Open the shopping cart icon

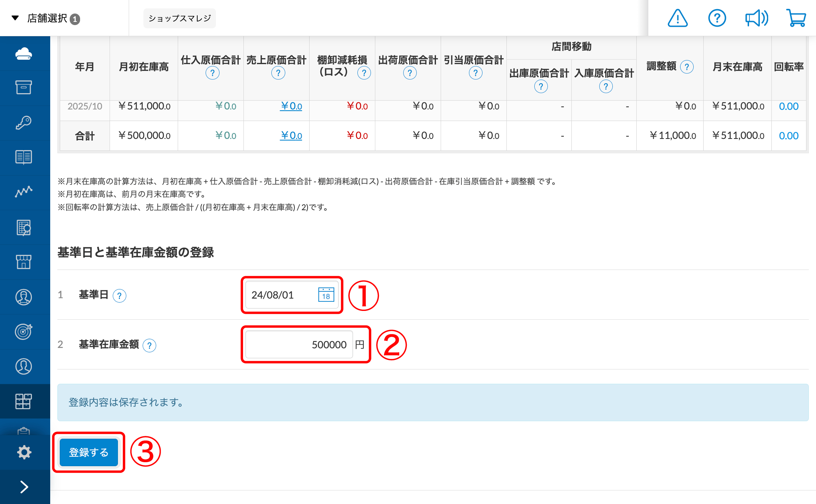click(796, 18)
